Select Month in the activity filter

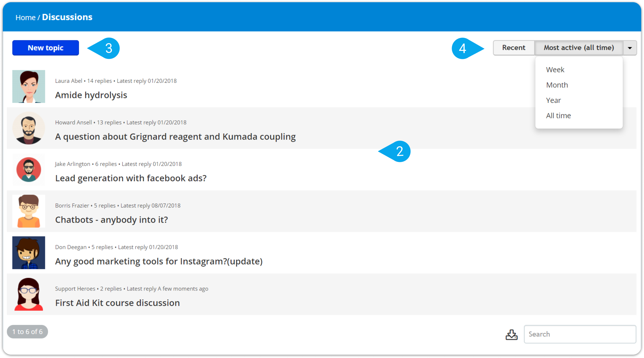557,85
